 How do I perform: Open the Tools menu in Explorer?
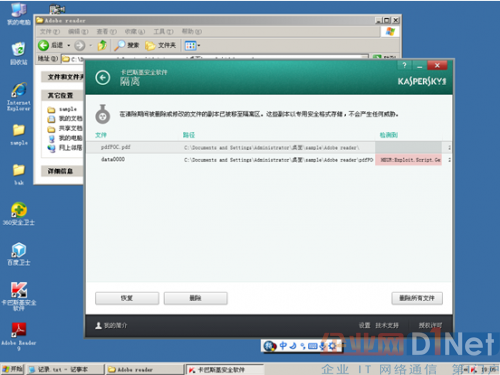pos(163,31)
